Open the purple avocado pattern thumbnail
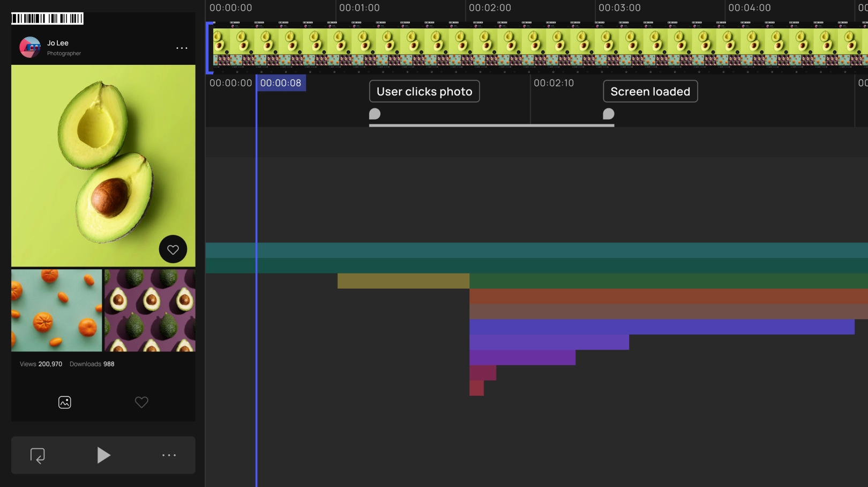868x487 pixels. (150, 311)
